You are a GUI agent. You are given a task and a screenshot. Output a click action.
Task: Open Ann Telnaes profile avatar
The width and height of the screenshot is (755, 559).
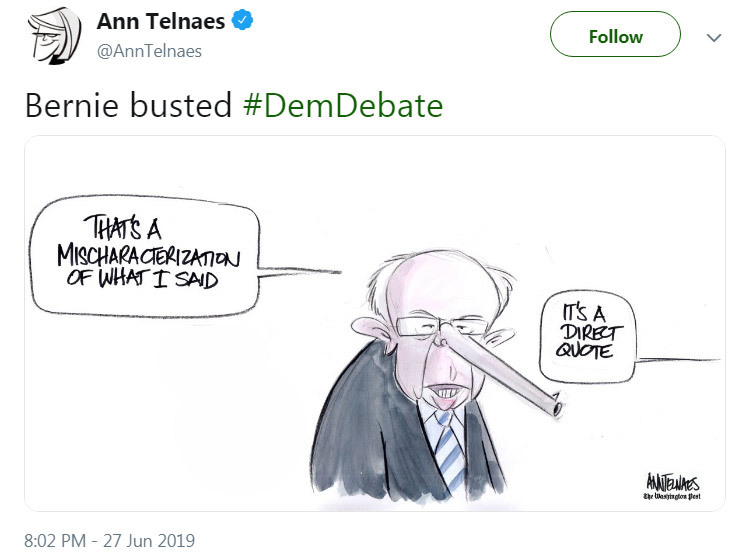(x=54, y=36)
